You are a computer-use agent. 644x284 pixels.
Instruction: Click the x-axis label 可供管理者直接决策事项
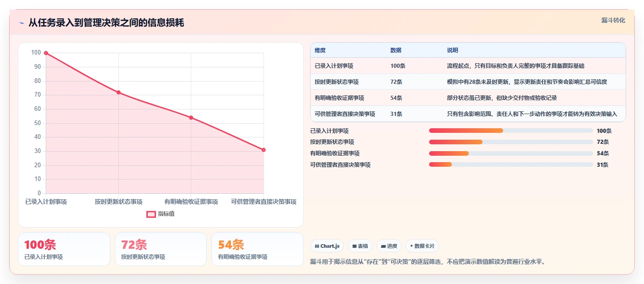(263, 202)
